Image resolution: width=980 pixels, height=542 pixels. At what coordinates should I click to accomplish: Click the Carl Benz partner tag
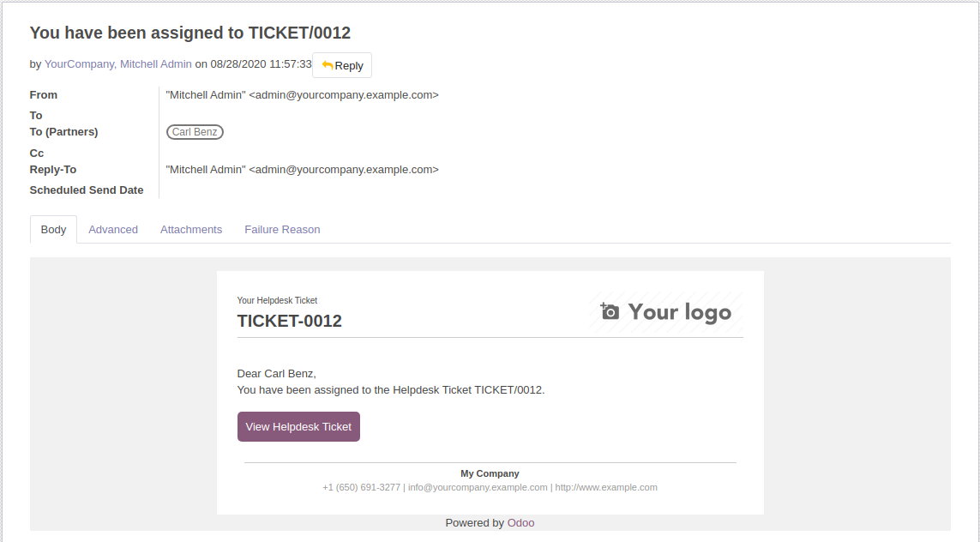pos(195,132)
